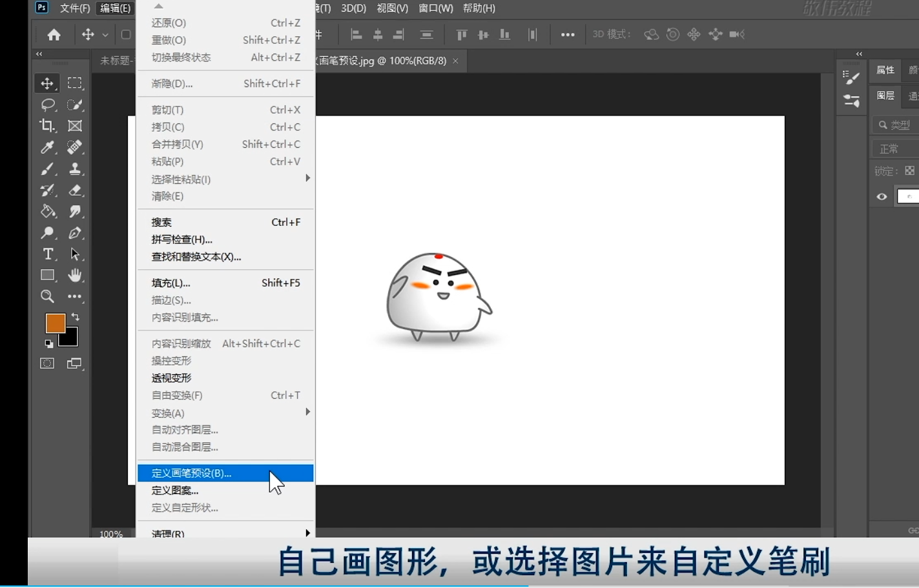919x588 pixels.
Task: Select the Horizontal Type tool
Action: pyautogui.click(x=47, y=254)
